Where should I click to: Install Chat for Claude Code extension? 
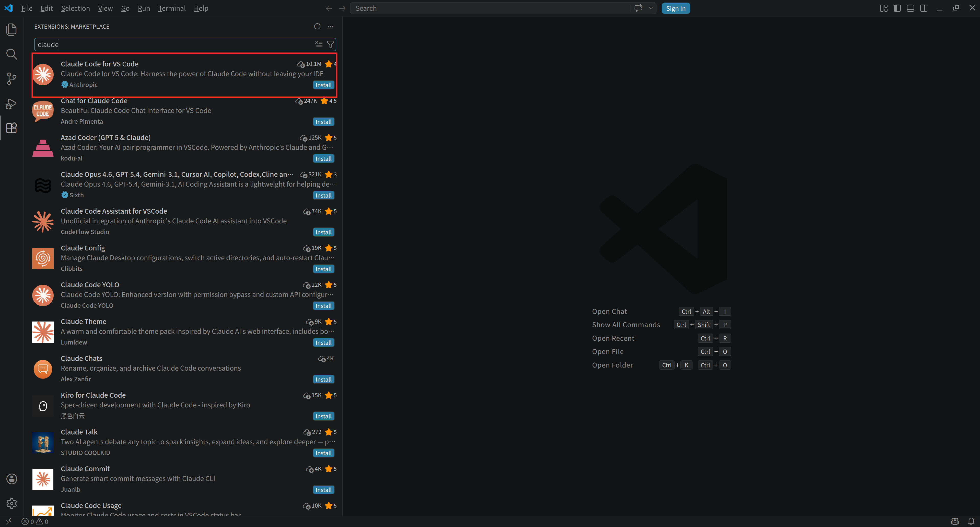[323, 122]
